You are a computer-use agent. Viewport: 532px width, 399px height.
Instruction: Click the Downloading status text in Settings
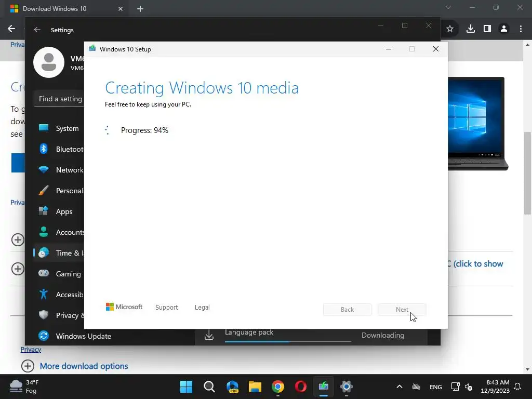pos(383,335)
